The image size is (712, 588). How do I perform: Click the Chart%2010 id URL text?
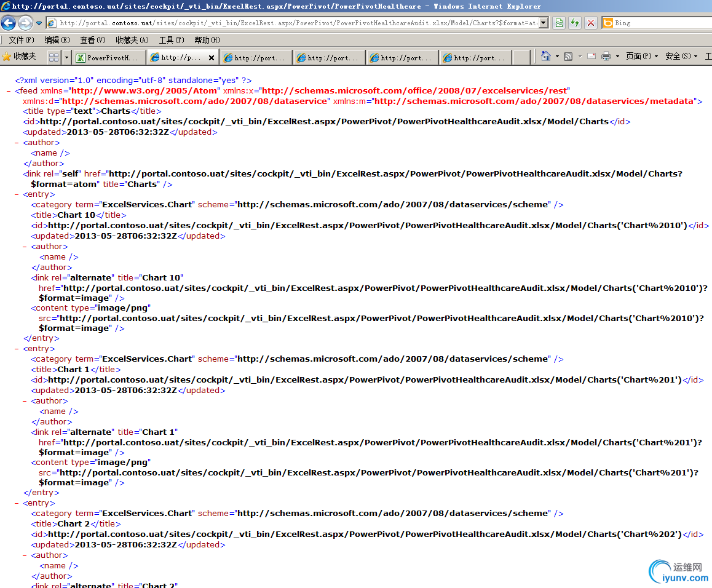[x=367, y=225]
